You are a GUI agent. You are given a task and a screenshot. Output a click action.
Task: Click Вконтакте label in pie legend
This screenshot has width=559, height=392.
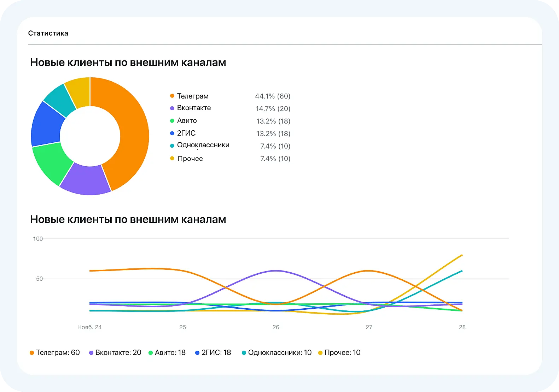pyautogui.click(x=194, y=108)
